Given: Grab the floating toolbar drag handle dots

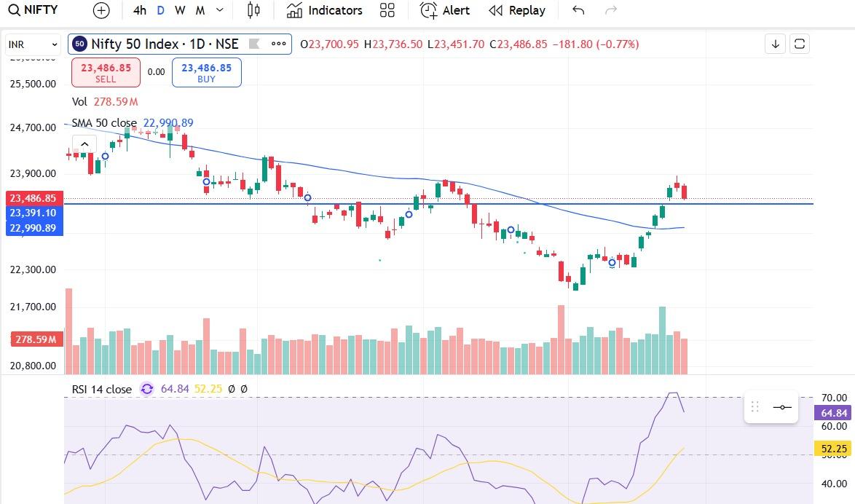Looking at the screenshot, I should pyautogui.click(x=755, y=407).
